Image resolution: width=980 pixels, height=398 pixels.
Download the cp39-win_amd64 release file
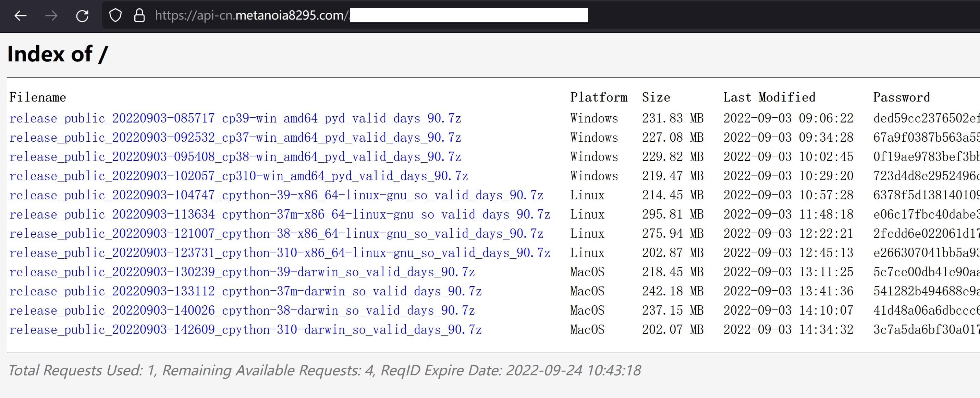(235, 118)
